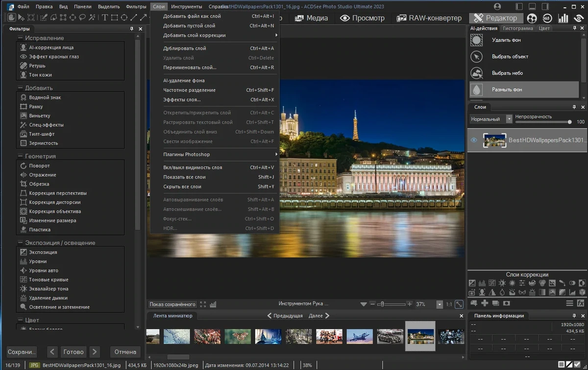Add Levels adjustment layer icon
Viewport: 588px width, 370px height.
482,283
